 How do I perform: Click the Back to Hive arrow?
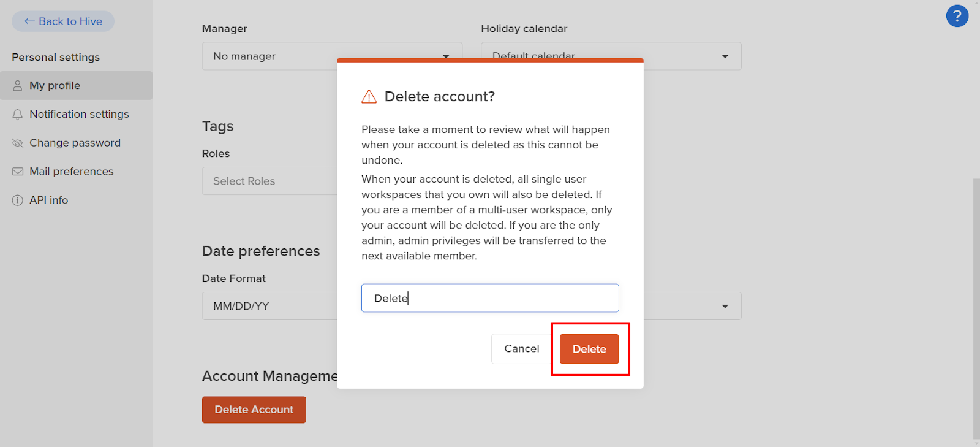29,21
